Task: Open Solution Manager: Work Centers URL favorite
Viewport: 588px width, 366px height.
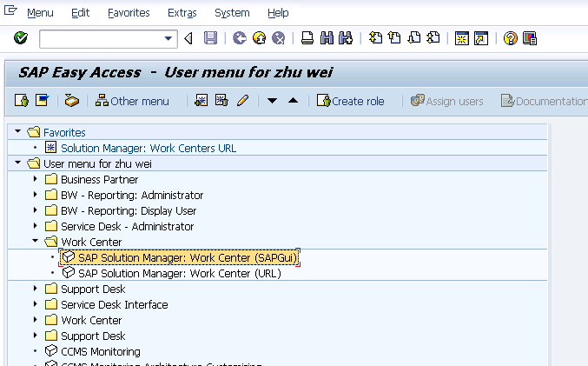Action: (149, 149)
